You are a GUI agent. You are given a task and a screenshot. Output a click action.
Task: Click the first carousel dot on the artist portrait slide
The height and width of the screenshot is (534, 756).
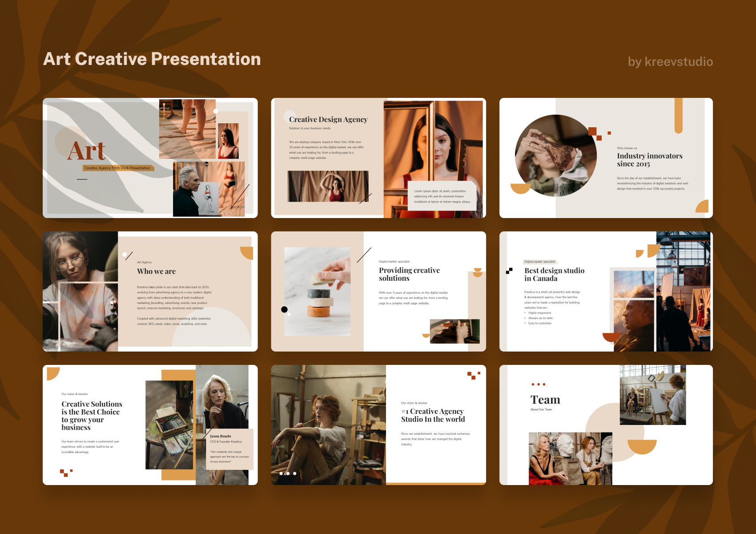(x=281, y=474)
